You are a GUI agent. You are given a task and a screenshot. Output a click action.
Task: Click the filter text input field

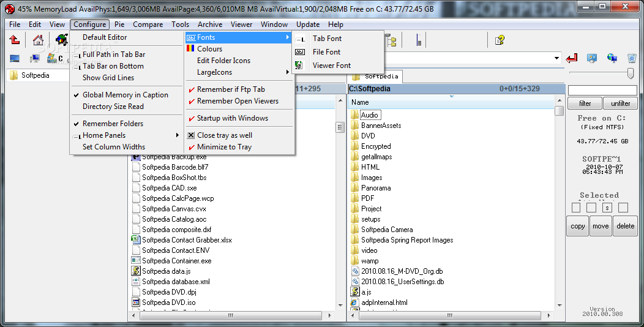602,91
